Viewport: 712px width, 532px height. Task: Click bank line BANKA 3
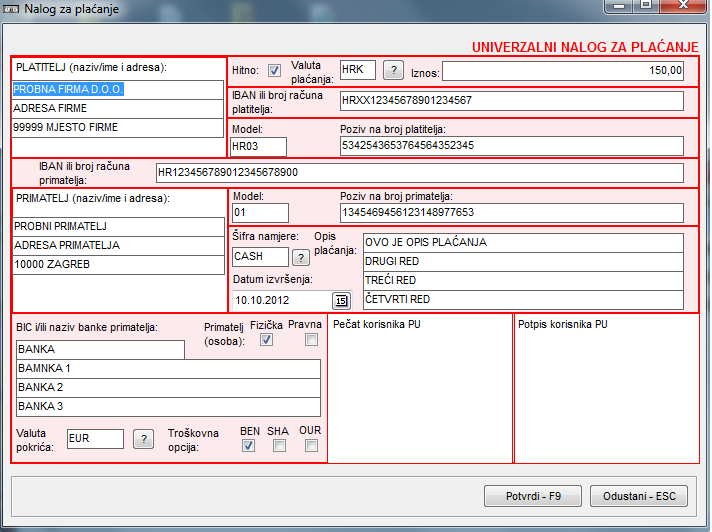tap(168, 407)
